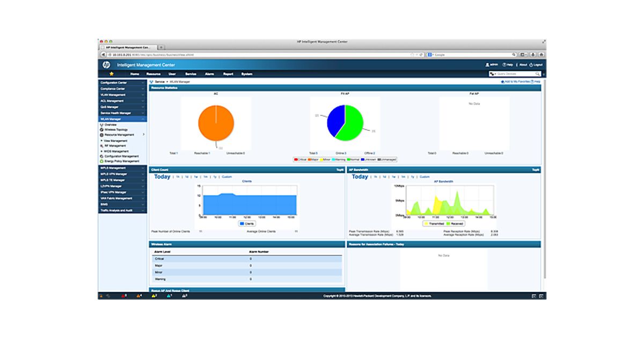Open Wireless Topology in the sidebar

coord(116,129)
